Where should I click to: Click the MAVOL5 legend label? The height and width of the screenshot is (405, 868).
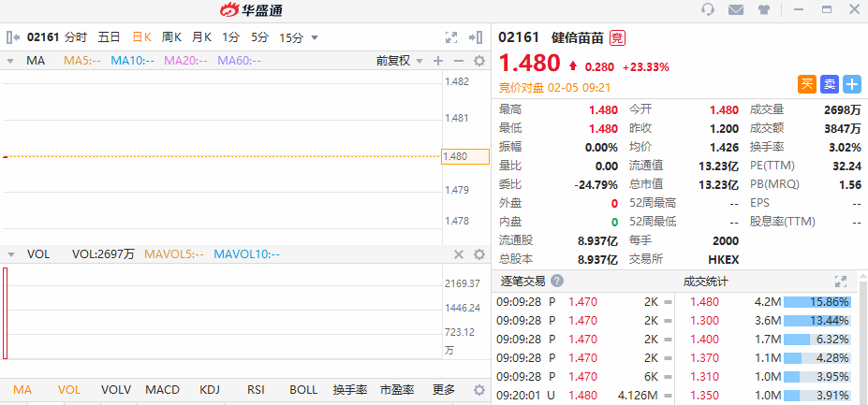coord(174,254)
